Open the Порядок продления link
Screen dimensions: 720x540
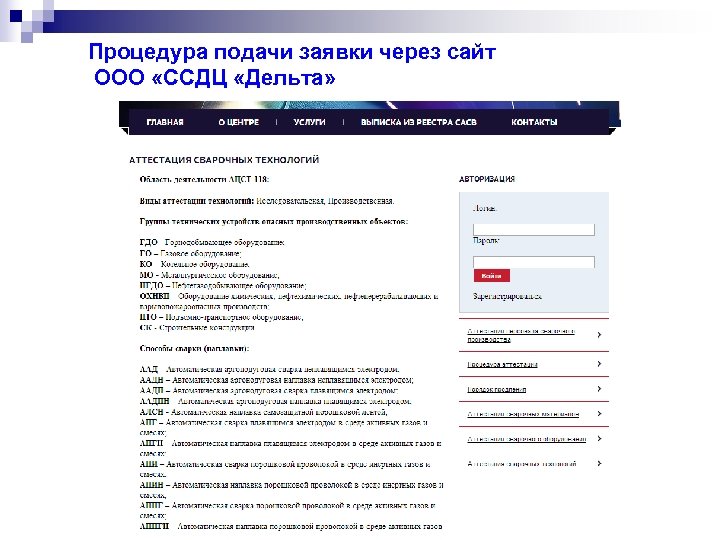coord(496,389)
